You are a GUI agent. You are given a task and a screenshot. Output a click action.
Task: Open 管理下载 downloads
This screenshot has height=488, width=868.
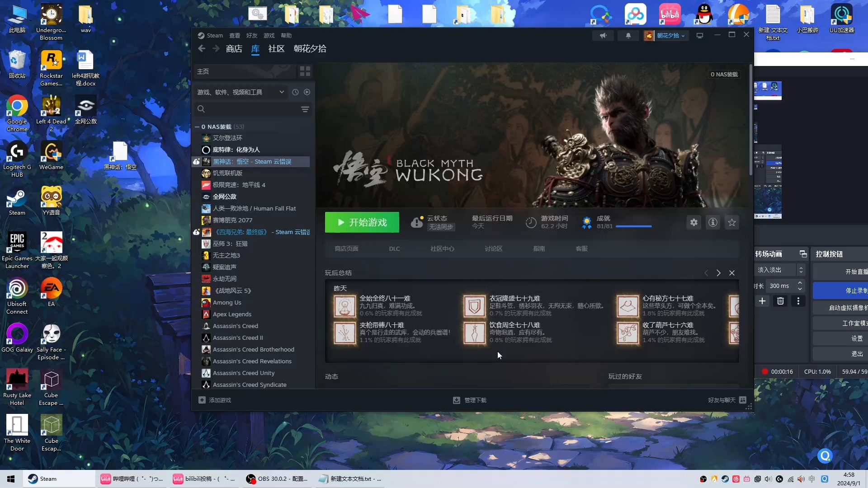pos(470,400)
